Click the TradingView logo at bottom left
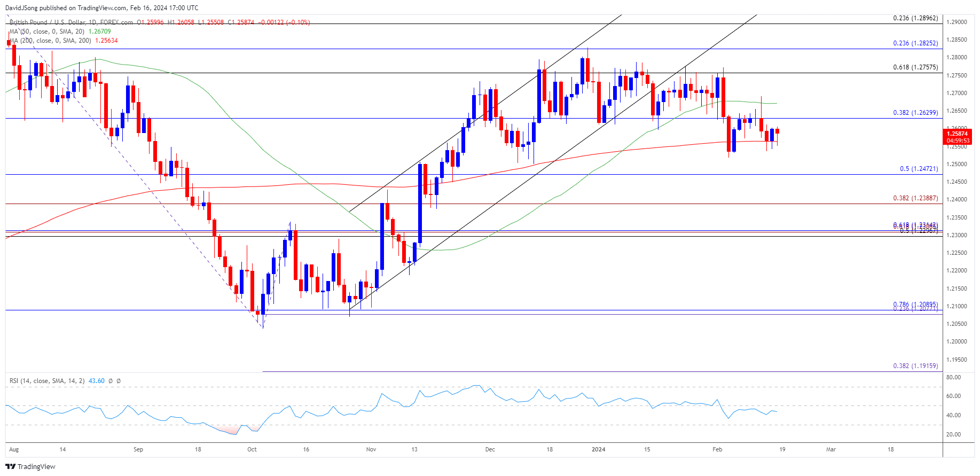Image resolution: width=980 pixels, height=476 pixels. [30, 466]
